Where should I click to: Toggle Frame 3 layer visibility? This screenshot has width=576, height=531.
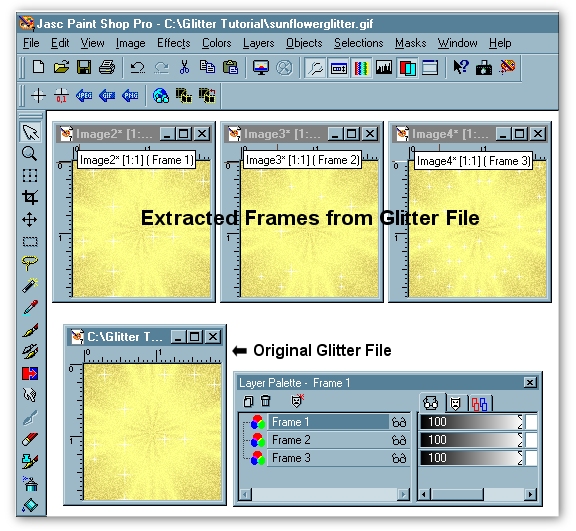click(x=399, y=458)
